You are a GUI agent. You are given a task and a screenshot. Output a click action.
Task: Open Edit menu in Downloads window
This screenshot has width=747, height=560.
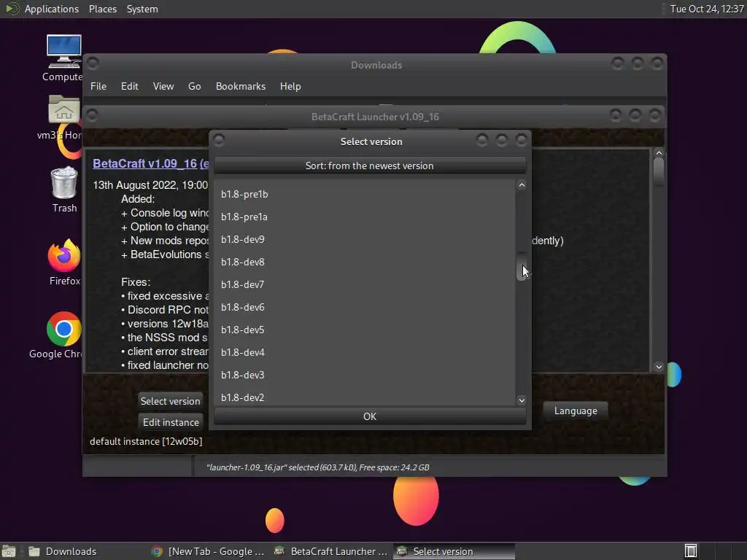[130, 86]
